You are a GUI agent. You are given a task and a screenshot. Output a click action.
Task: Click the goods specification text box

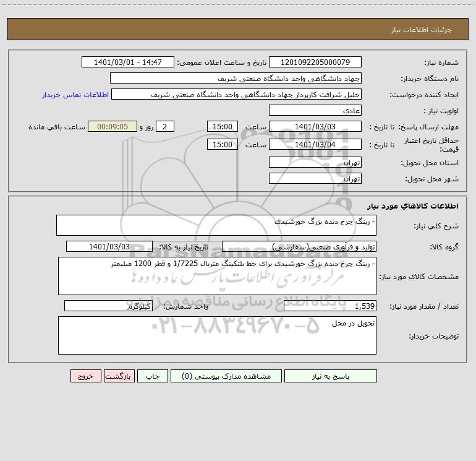217,276
